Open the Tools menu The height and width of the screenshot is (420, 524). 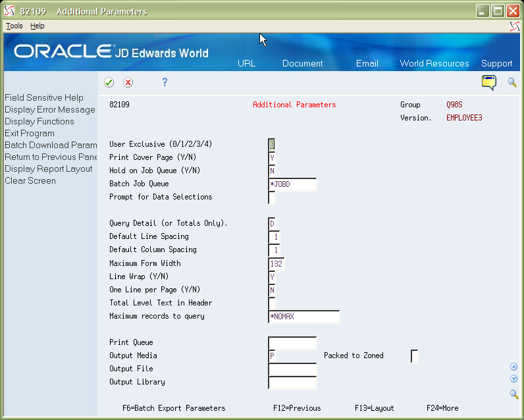click(14, 26)
